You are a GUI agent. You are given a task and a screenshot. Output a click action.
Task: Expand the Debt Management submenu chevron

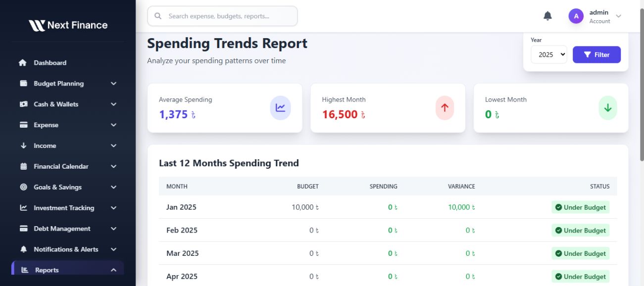[x=113, y=229]
